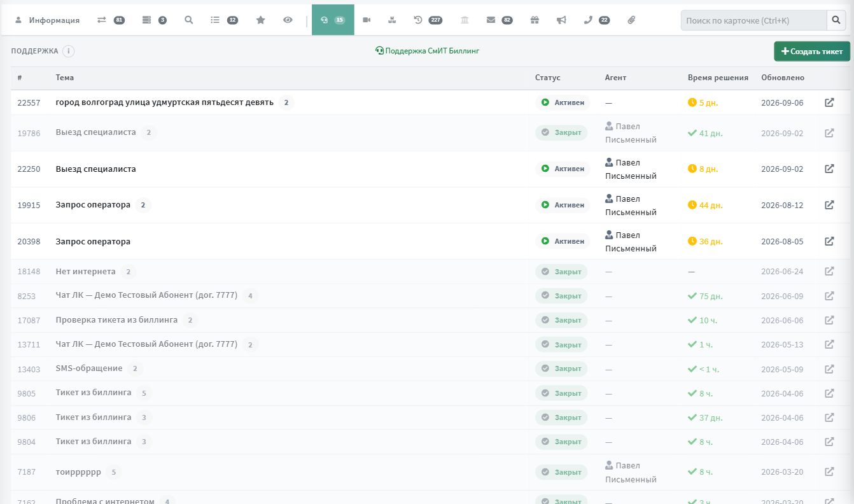Open the phone calls tab with badge 22
854x504 pixels.
(596, 20)
